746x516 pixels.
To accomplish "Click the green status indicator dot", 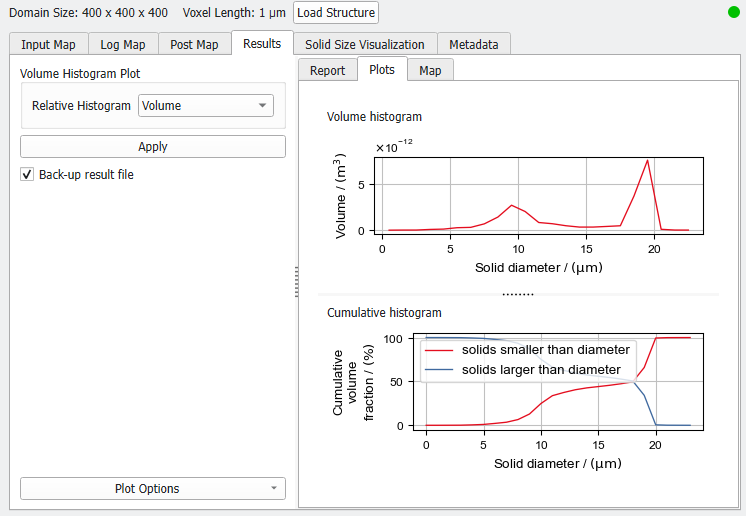I will pyautogui.click(x=734, y=12).
